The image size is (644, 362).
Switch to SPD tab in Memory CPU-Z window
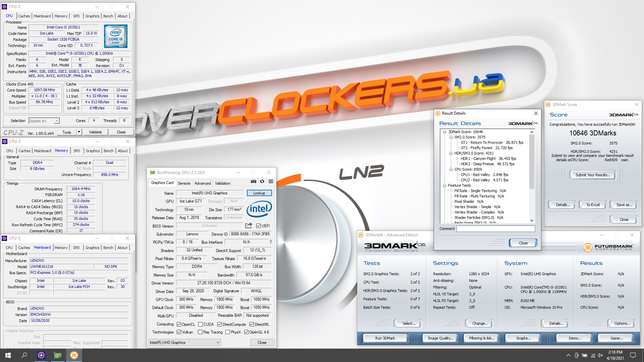pyautogui.click(x=77, y=151)
